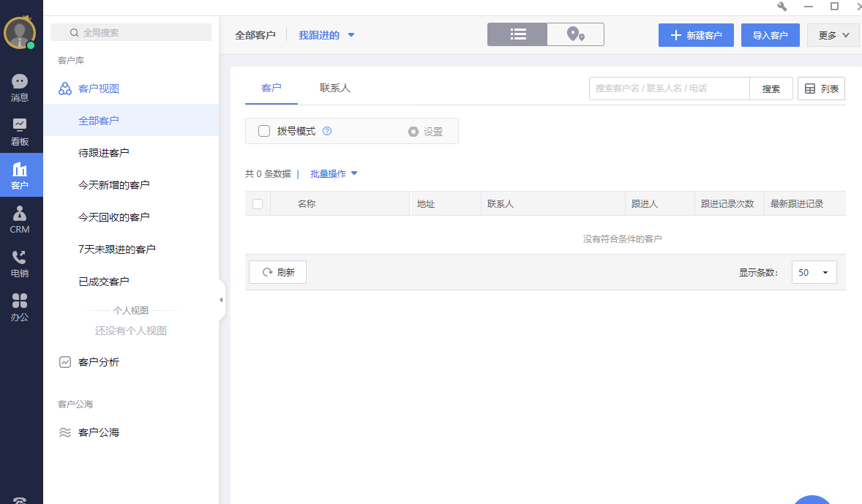点击列表视图图标
This screenshot has height=504, width=862.
pos(517,34)
